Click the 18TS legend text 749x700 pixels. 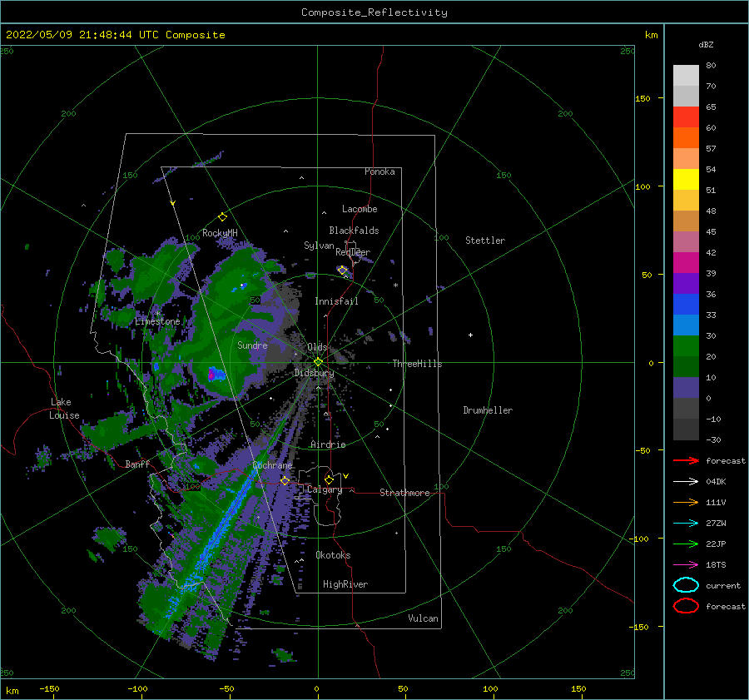click(x=716, y=565)
